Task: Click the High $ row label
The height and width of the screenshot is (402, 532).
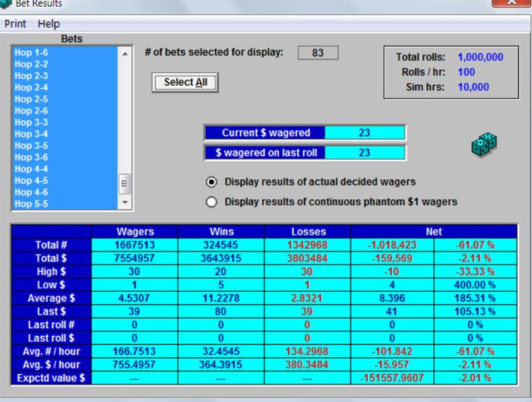Action: (51, 272)
